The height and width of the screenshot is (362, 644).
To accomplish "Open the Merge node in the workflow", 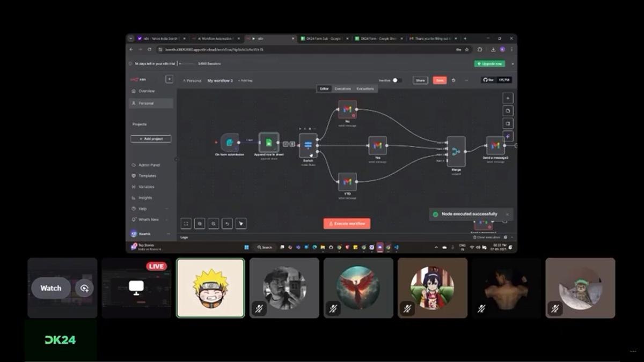I will (x=455, y=152).
